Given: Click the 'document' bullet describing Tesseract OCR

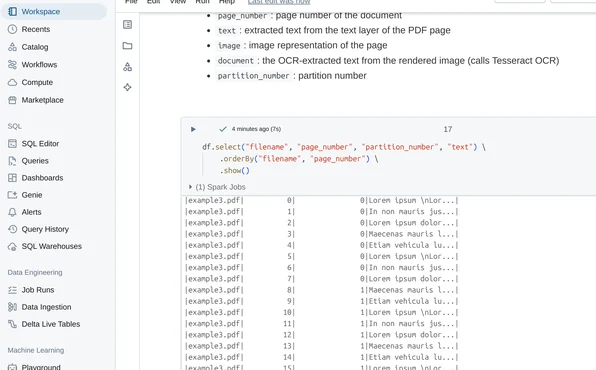Looking at the screenshot, I should coord(388,61).
